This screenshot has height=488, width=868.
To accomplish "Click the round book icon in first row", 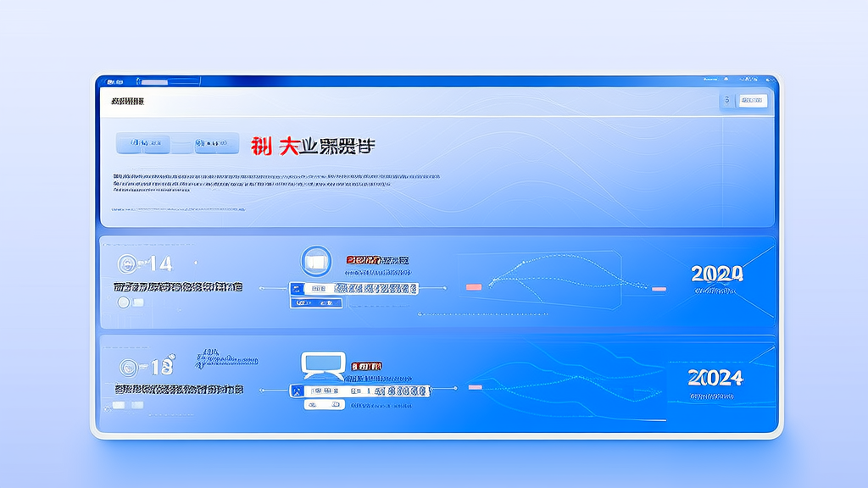I will coord(316,261).
